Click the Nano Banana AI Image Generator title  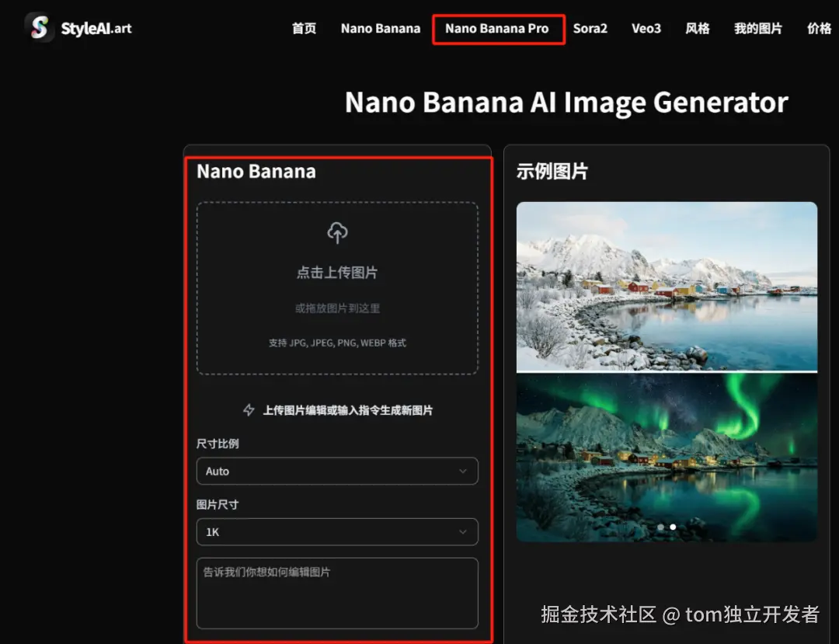[566, 103]
